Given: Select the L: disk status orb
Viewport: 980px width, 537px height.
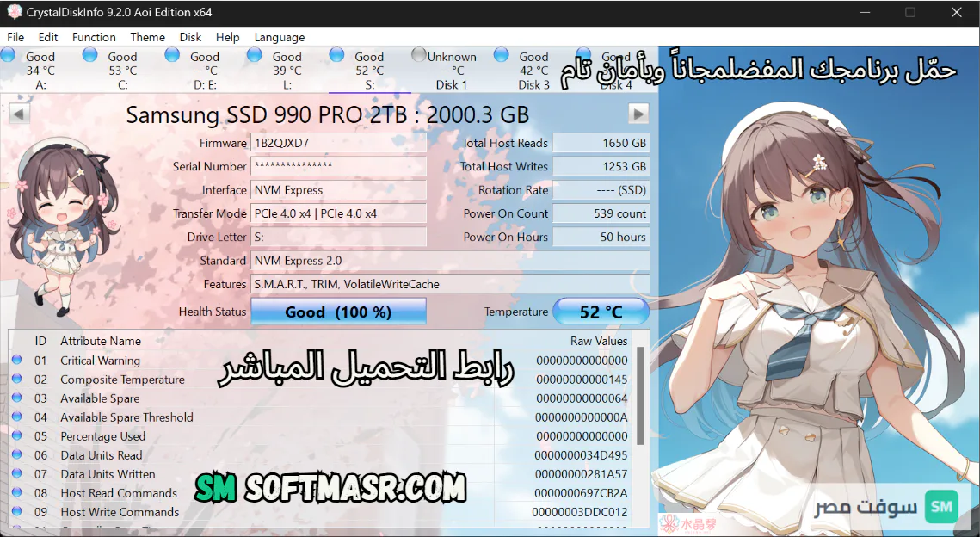Looking at the screenshot, I should point(255,55).
